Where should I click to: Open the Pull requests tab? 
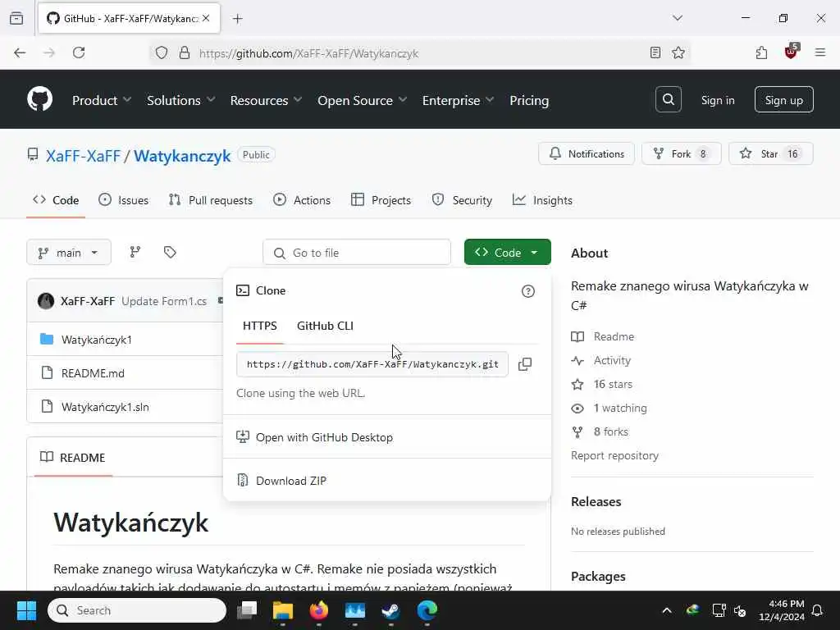click(211, 200)
